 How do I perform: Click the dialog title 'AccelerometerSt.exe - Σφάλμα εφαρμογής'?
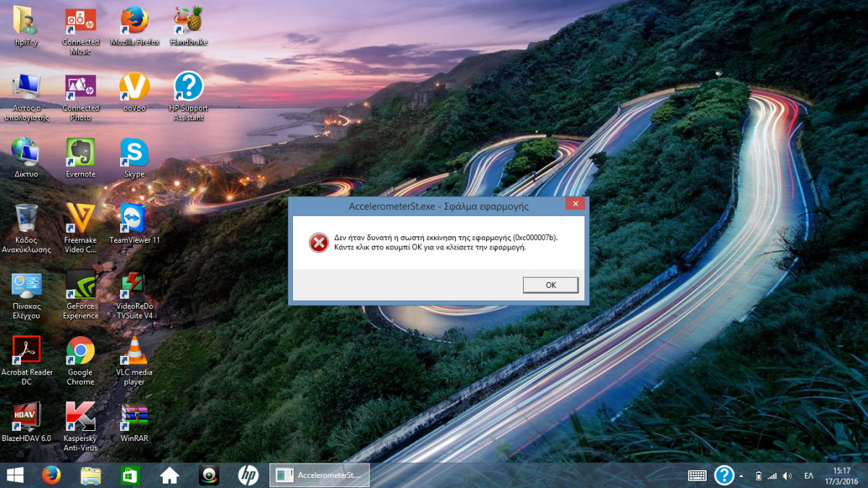point(438,206)
